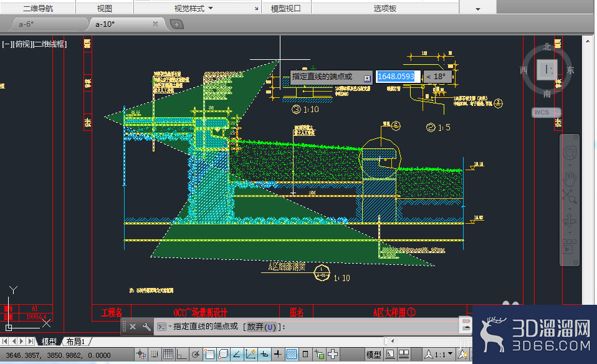
Task: Click the 二维线框 visual style label
Action: tap(49, 44)
